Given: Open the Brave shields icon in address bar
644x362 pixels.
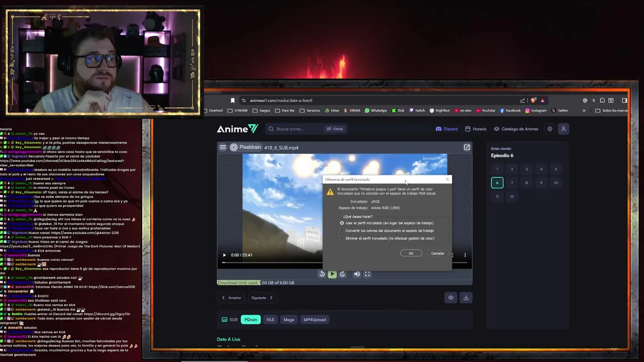Looking at the screenshot, I should coord(533,100).
